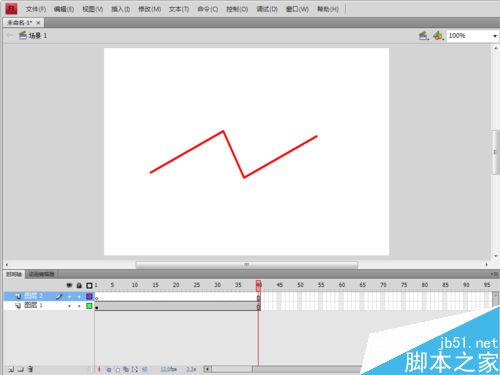
Task: Click the stage horizontal scrollbar right arrow
Action: pyautogui.click(x=487, y=265)
